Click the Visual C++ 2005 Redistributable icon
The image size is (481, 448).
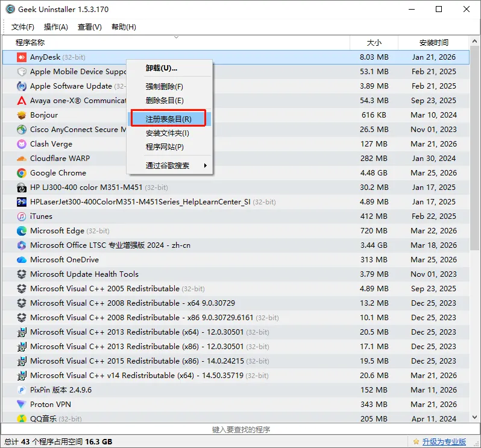pyautogui.click(x=22, y=289)
